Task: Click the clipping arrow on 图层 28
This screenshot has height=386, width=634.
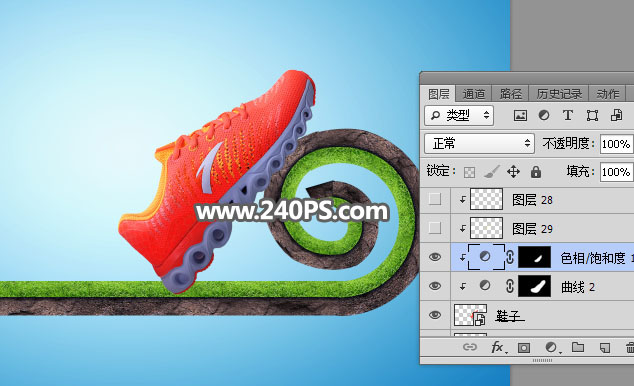Action: point(463,199)
